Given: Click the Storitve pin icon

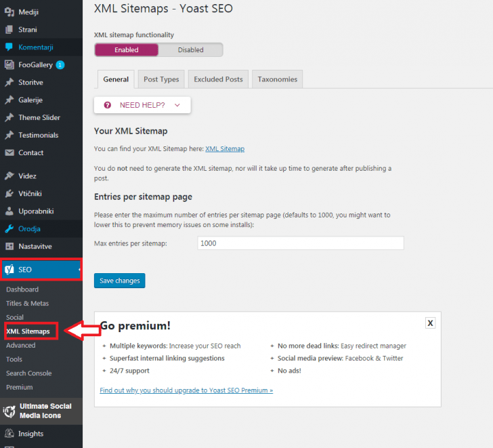Looking at the screenshot, I should pos(9,83).
